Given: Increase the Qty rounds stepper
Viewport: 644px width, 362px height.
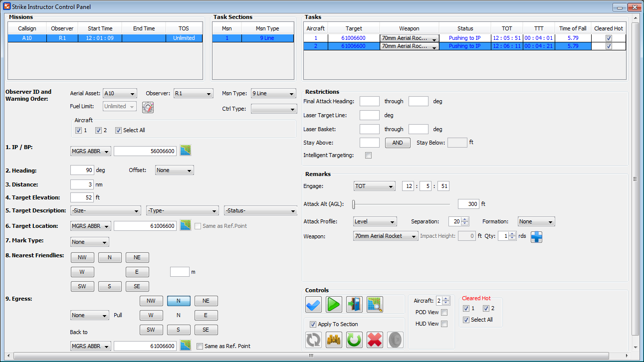Looking at the screenshot, I should [513, 234].
